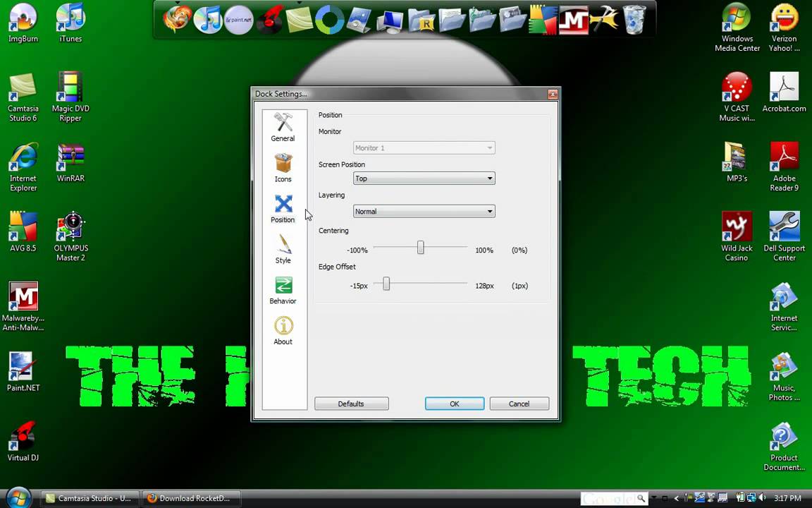This screenshot has width=812, height=508.
Task: Click the blue-green ring dock icon
Action: click(330, 19)
